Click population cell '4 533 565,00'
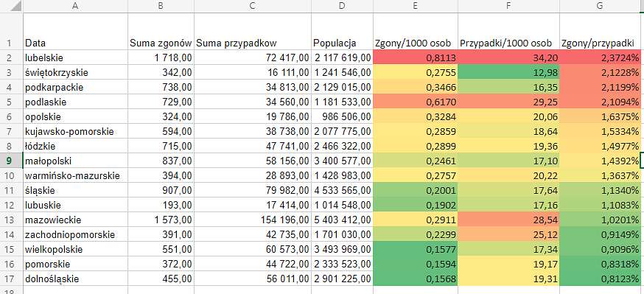 342,191
